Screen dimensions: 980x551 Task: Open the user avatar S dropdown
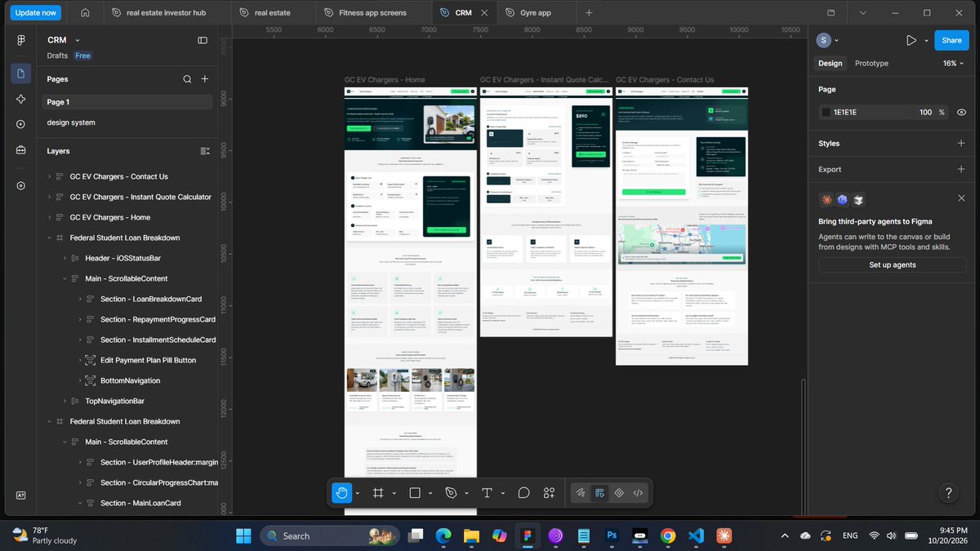point(828,40)
